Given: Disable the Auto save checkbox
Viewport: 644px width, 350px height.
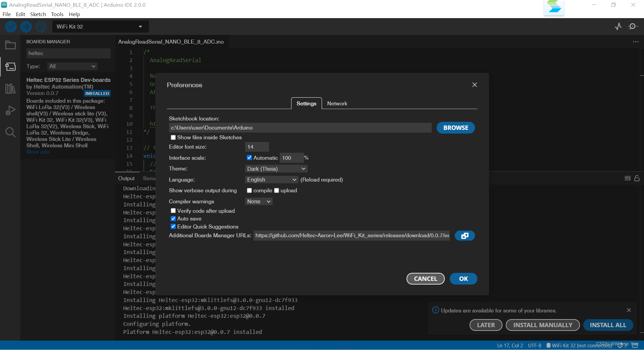Looking at the screenshot, I should click(173, 218).
